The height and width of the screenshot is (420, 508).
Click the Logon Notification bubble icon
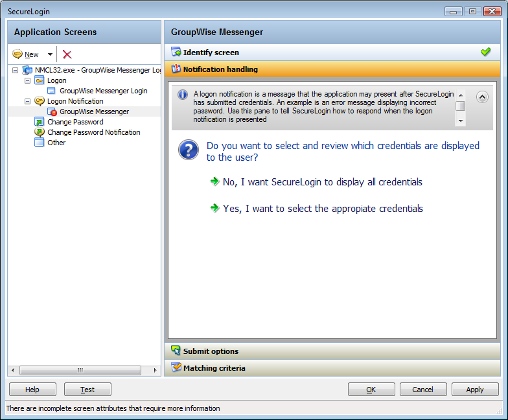point(39,101)
